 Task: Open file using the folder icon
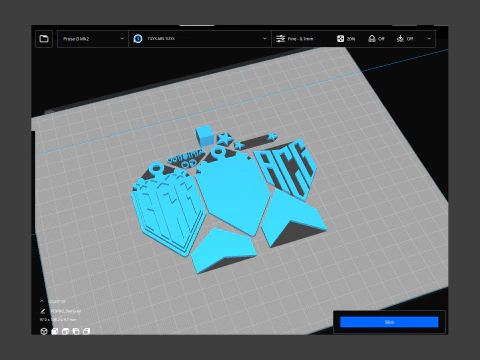click(44, 39)
